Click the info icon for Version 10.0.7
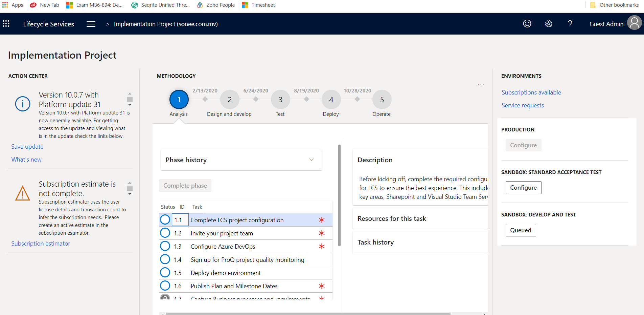Viewport: 644px width, 315px height. point(23,104)
